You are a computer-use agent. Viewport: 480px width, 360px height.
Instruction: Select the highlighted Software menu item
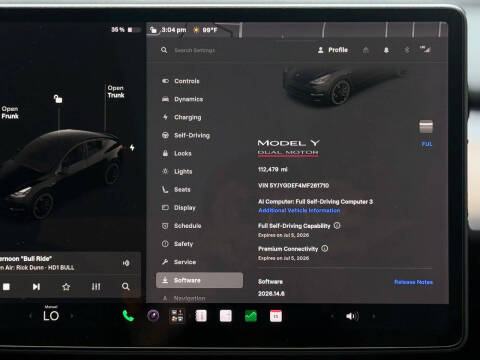[x=199, y=280]
